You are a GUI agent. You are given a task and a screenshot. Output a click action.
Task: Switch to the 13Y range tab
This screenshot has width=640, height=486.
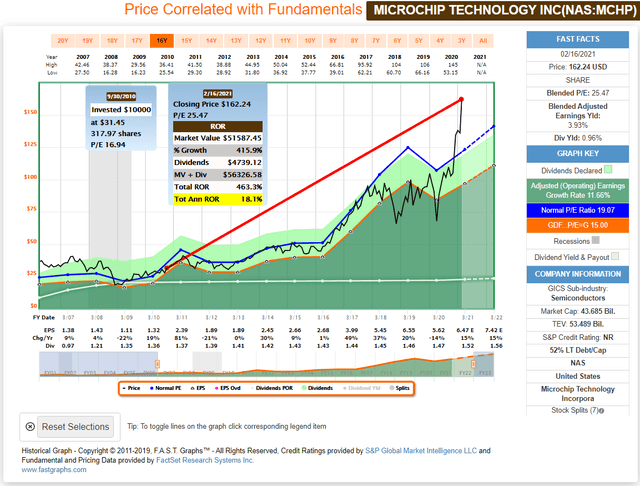(x=236, y=41)
